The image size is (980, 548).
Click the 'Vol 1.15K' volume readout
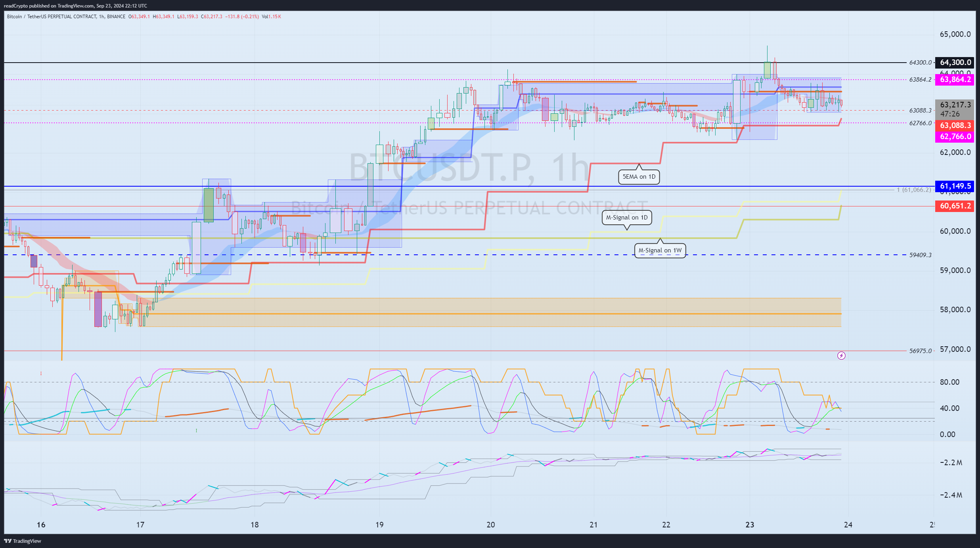(x=272, y=17)
